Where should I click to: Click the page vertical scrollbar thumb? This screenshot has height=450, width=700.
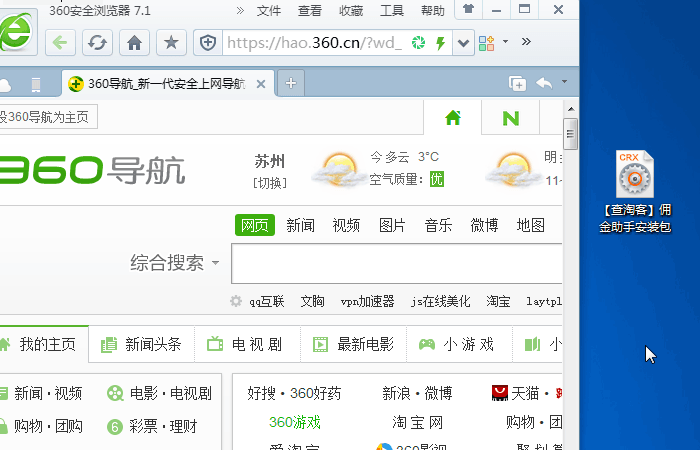[x=571, y=133]
